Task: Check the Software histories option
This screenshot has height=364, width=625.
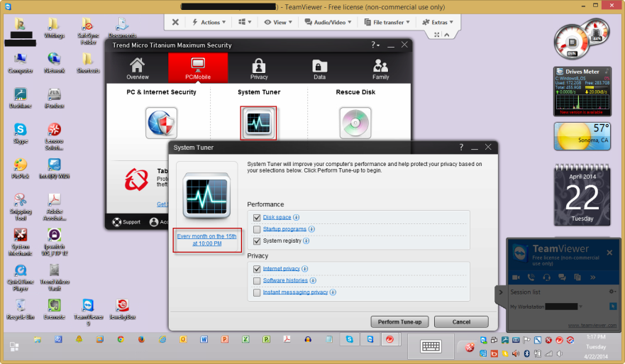Action: coord(257,280)
